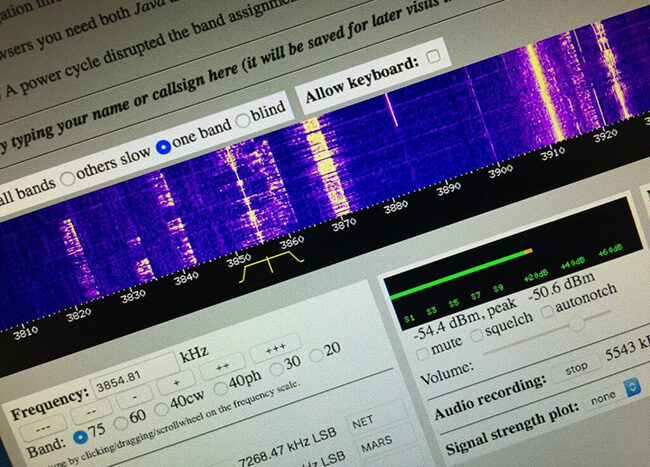
Task: Enable the squelch checkbox
Action: click(x=477, y=335)
